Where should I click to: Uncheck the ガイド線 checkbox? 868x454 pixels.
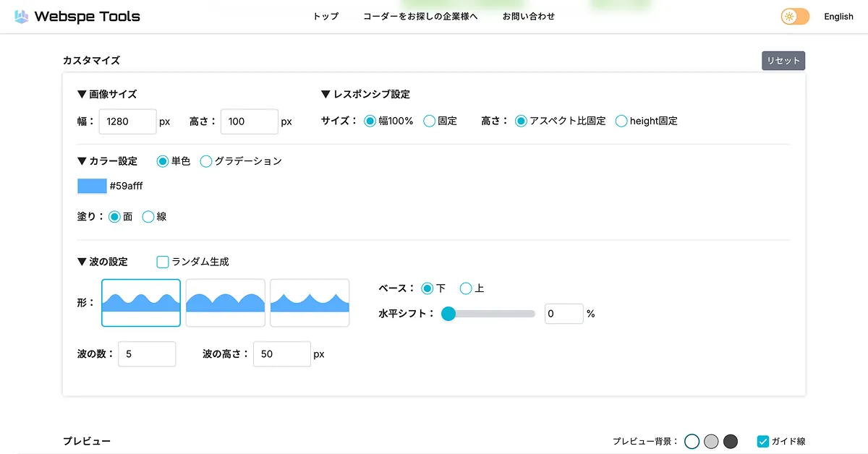[763, 441]
